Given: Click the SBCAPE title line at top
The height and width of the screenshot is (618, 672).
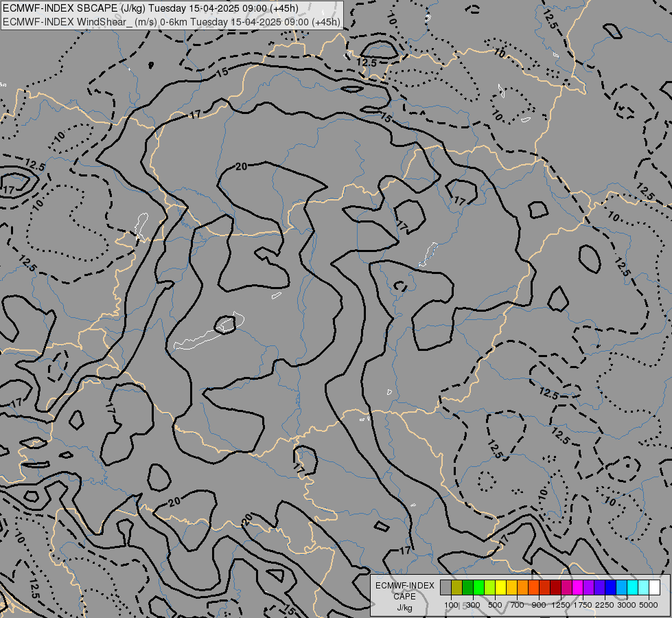Looking at the screenshot, I should pos(150,8).
